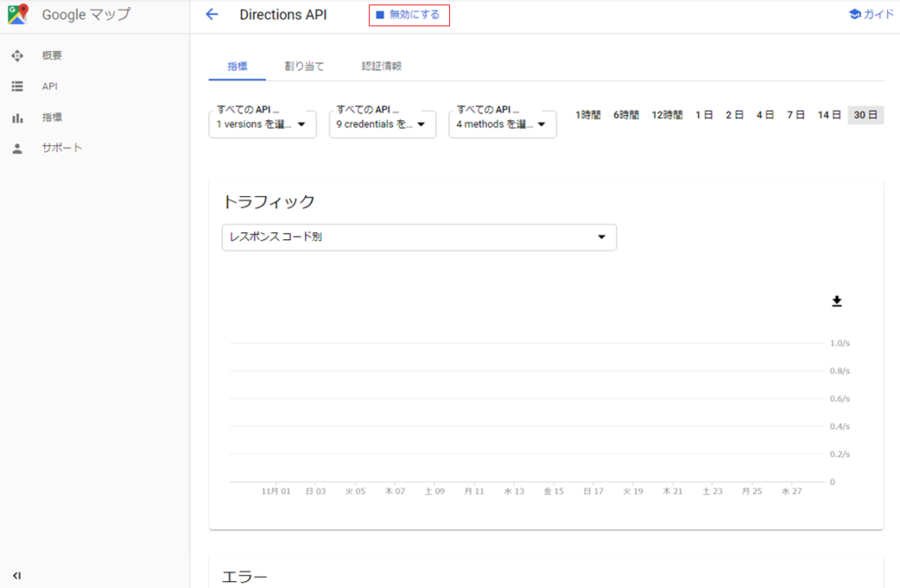Select the 7 日 time range
This screenshot has height=588, width=900.
pyautogui.click(x=795, y=115)
